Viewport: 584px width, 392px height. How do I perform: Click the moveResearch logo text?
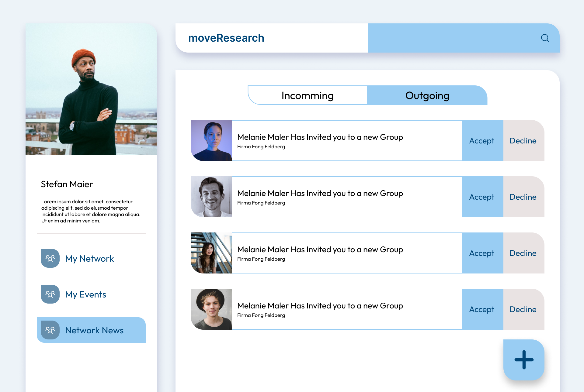coord(226,38)
